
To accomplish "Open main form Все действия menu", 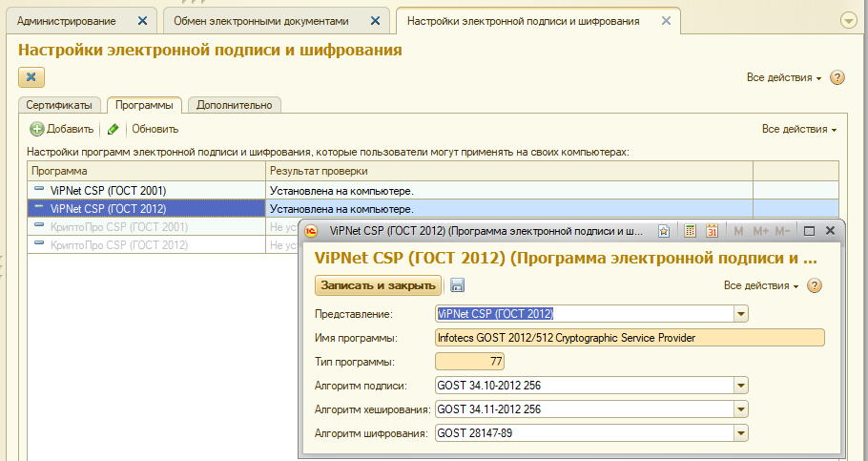I will pyautogui.click(x=783, y=77).
